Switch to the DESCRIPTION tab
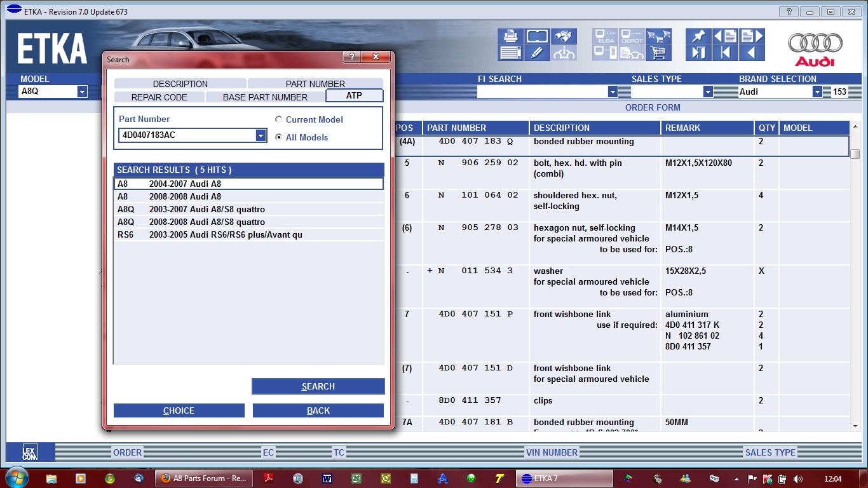This screenshot has width=868, height=488. (x=180, y=83)
